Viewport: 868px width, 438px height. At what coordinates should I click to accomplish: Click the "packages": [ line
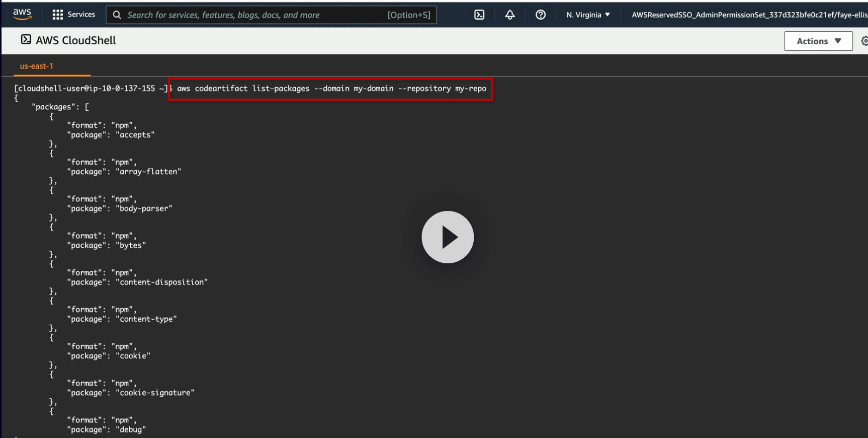coord(60,107)
